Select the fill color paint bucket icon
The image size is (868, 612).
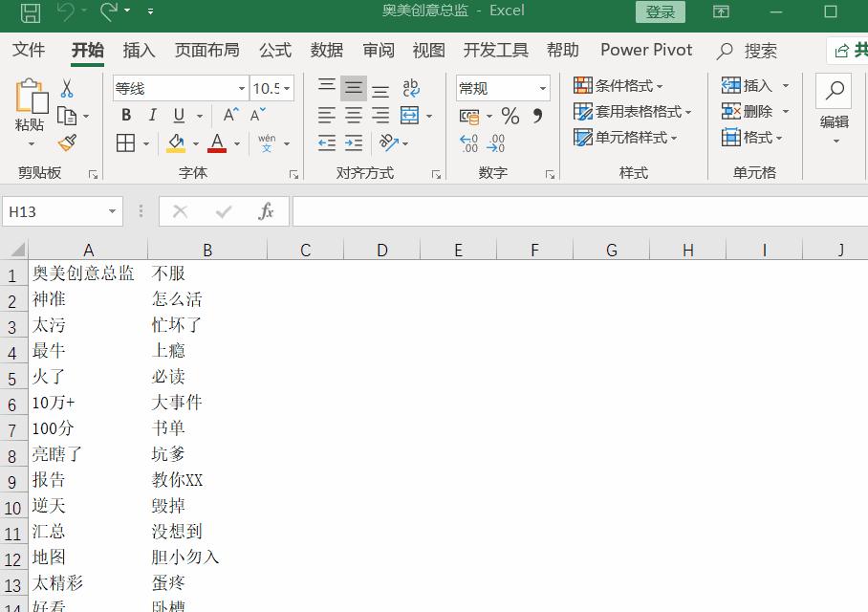pyautogui.click(x=176, y=142)
